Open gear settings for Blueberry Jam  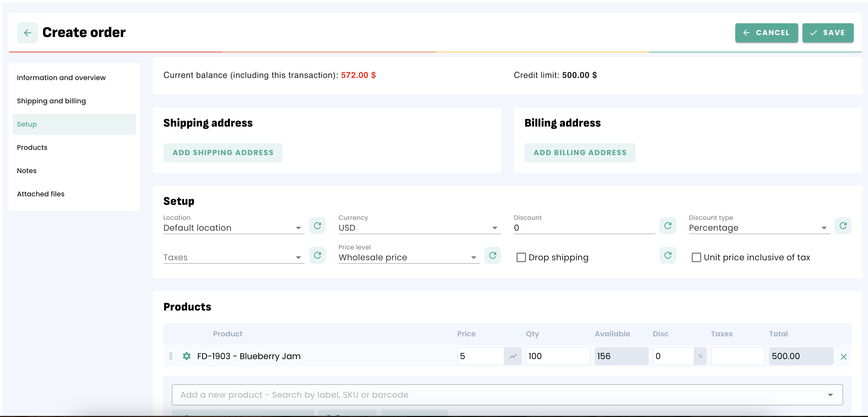(x=186, y=356)
